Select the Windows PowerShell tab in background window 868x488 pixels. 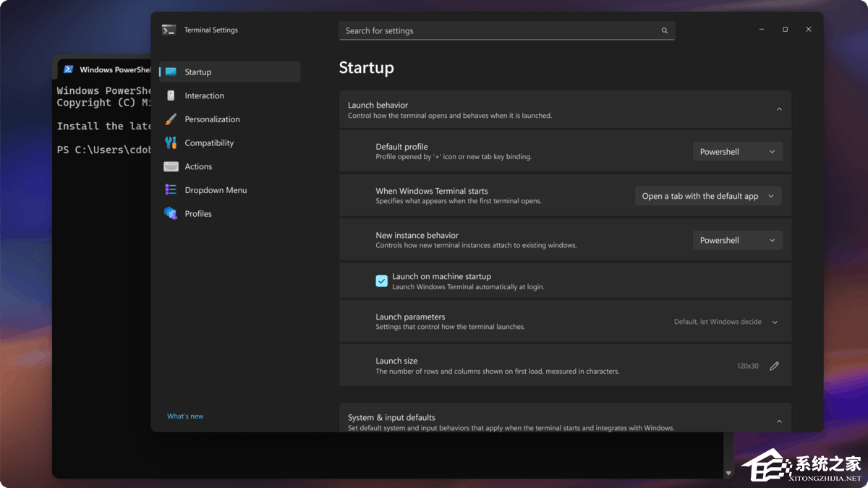(x=105, y=70)
